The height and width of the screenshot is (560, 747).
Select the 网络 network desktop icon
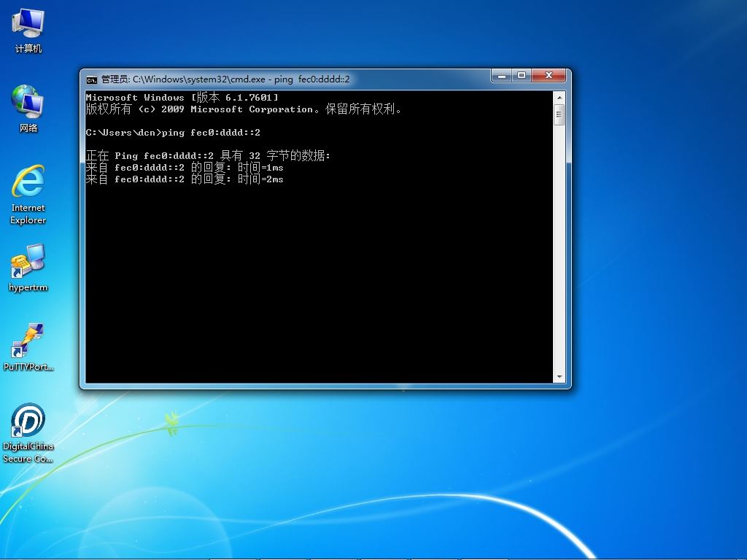(x=28, y=109)
